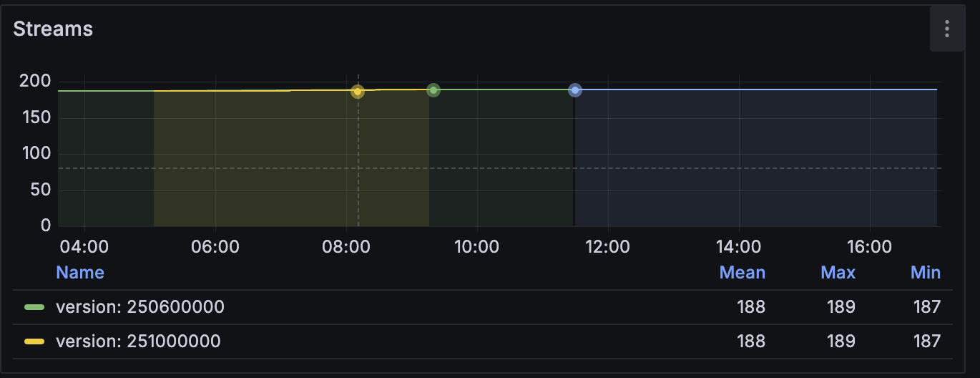Click the yellow data point marker on the graph
The image size is (980, 378).
pyautogui.click(x=358, y=92)
